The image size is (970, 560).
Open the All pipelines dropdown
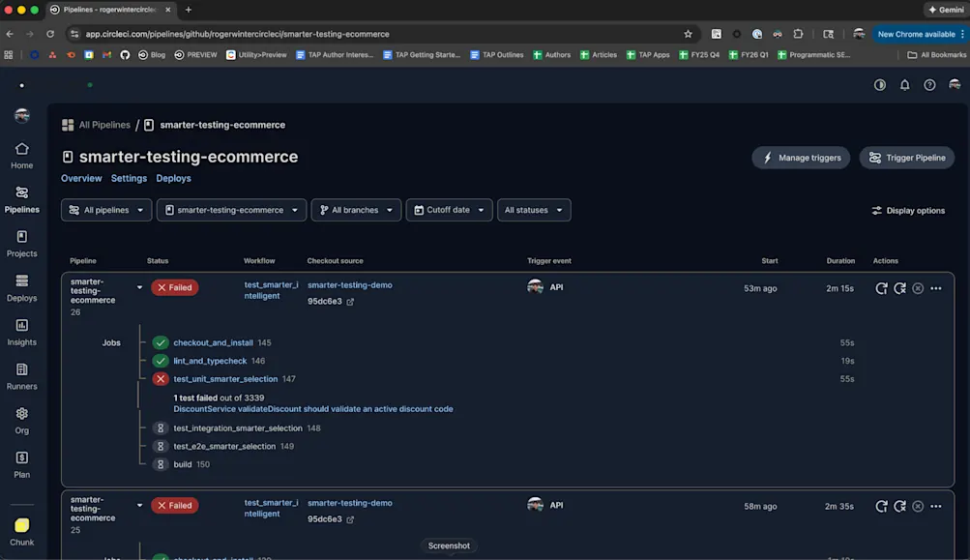(106, 211)
